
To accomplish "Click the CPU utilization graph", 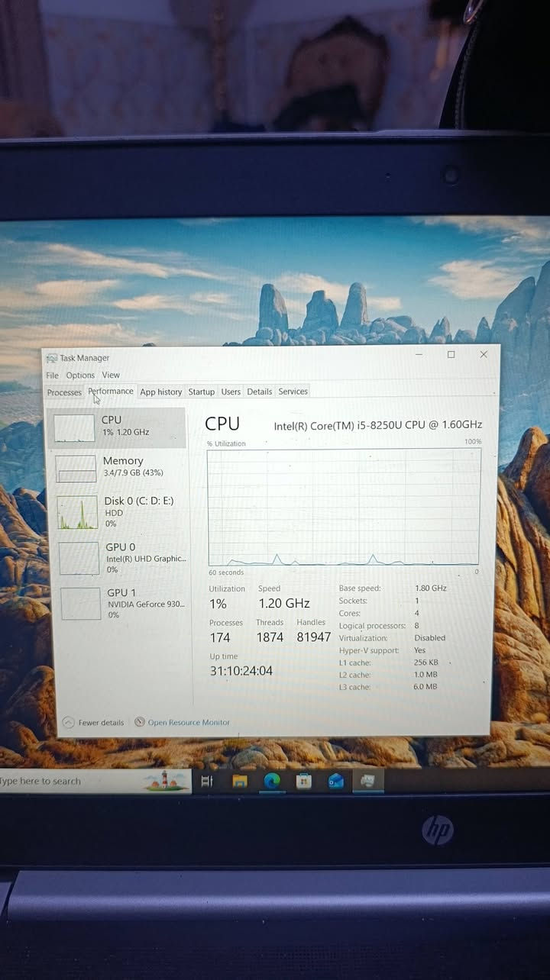I will coord(345,508).
